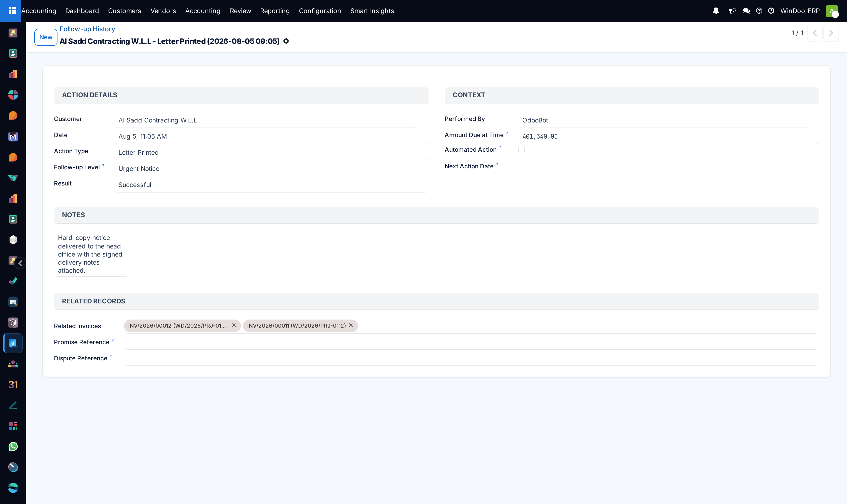Click the Follow-up Level help tooltip mark
The width and height of the screenshot is (847, 504).
[x=103, y=166]
